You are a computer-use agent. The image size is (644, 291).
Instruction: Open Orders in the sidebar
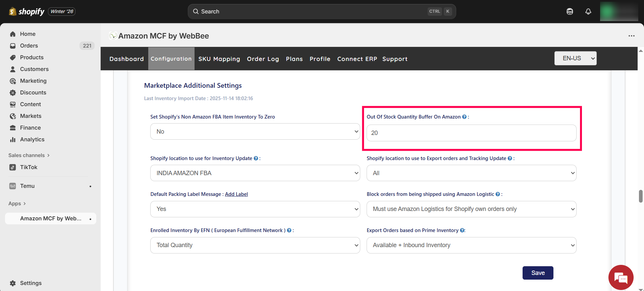(x=29, y=46)
